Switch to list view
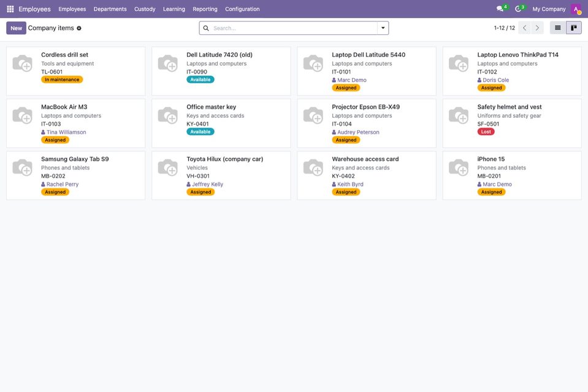Screen dimensions: 588x392 557,28
